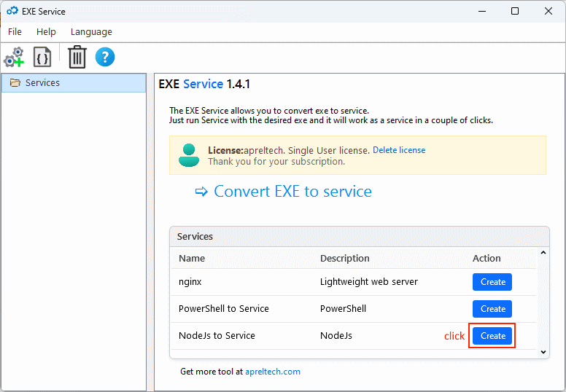The image size is (566, 392).
Task: Click the NodeJs to Service name cell
Action: (217, 336)
